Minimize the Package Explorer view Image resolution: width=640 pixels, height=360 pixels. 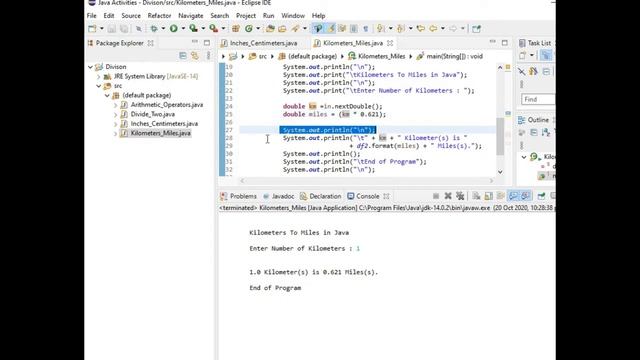point(195,42)
